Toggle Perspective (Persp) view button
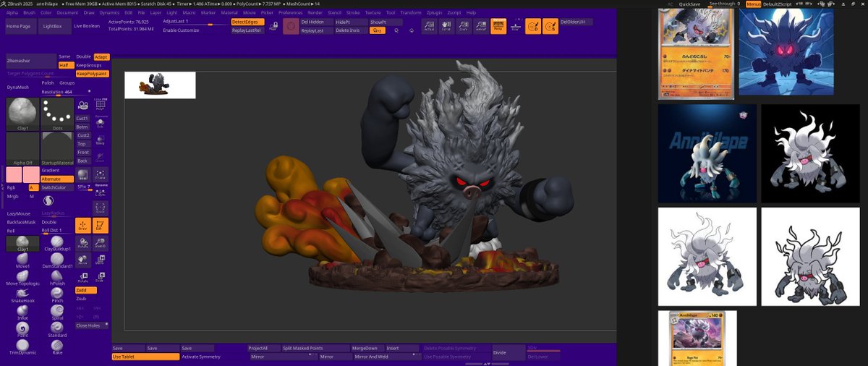 click(498, 27)
